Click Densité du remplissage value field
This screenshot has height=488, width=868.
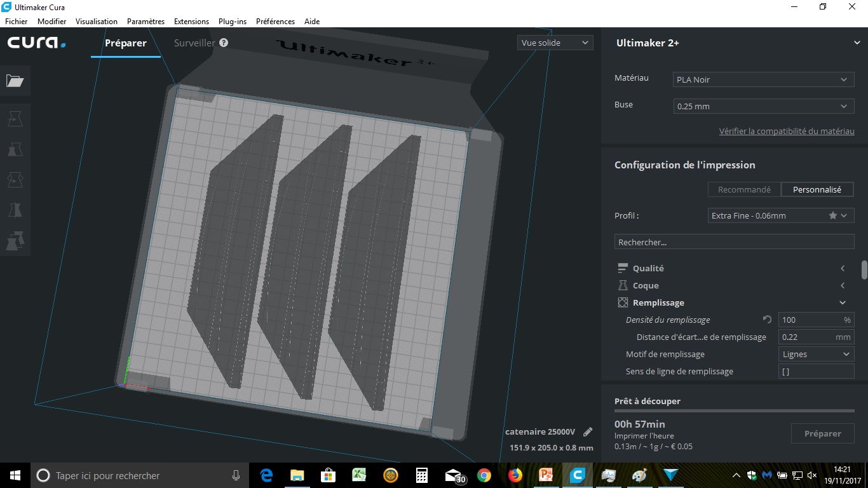(x=816, y=320)
